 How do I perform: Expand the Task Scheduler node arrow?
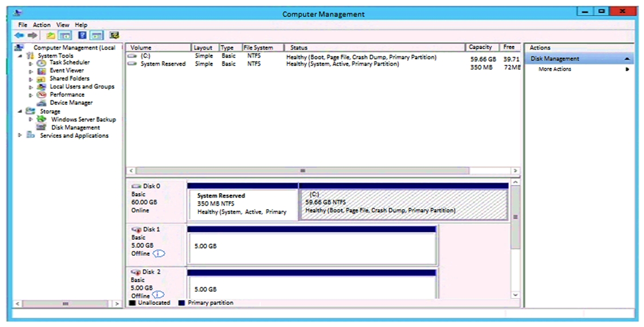(x=31, y=63)
